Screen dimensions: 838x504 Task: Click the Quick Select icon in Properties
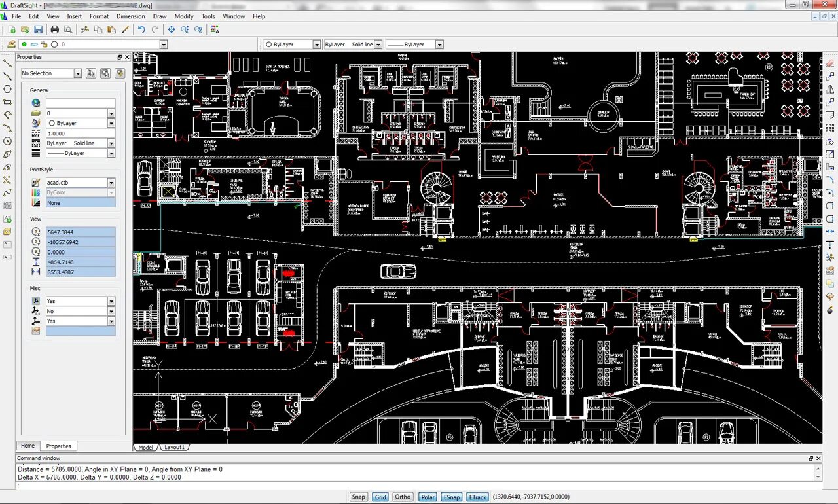tap(120, 73)
